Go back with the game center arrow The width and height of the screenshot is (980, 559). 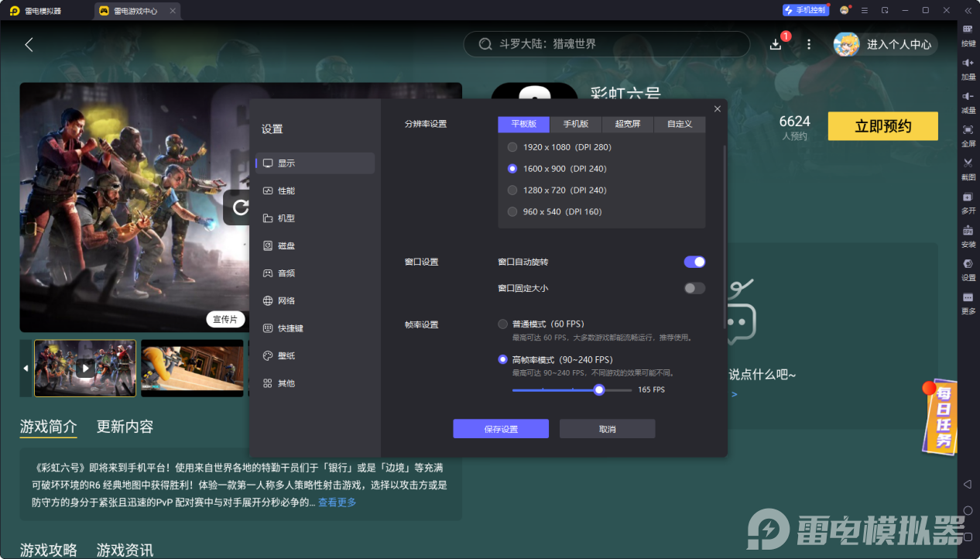29,45
